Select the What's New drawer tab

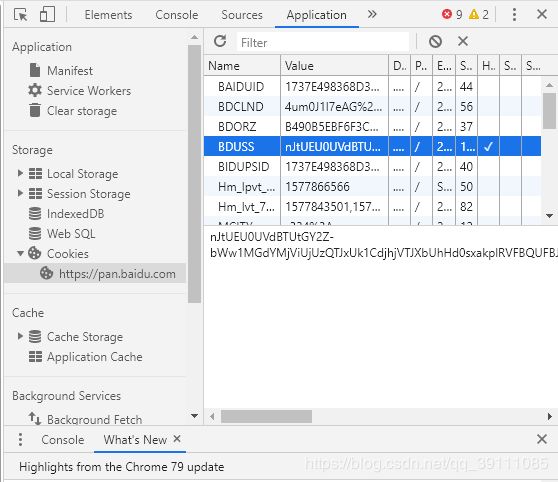pyautogui.click(x=135, y=440)
